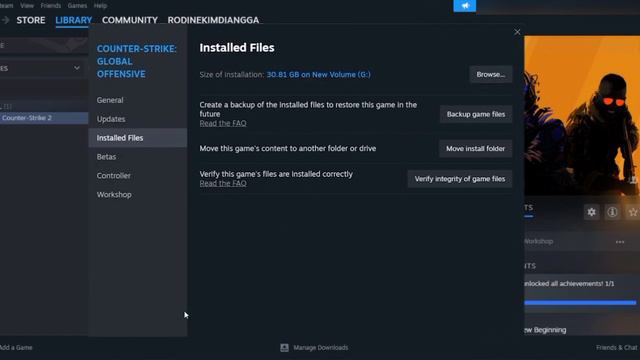Open the Help menu
This screenshot has width=640, height=360.
(100, 6)
